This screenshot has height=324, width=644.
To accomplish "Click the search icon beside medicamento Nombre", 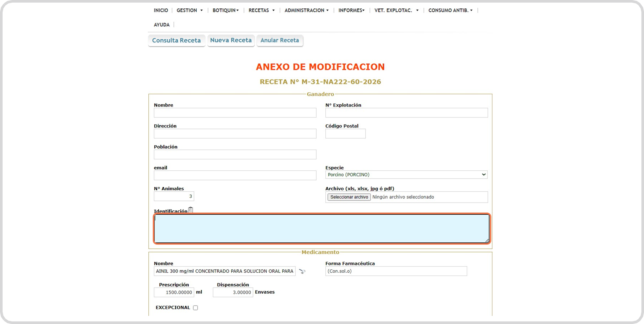I will point(302,271).
